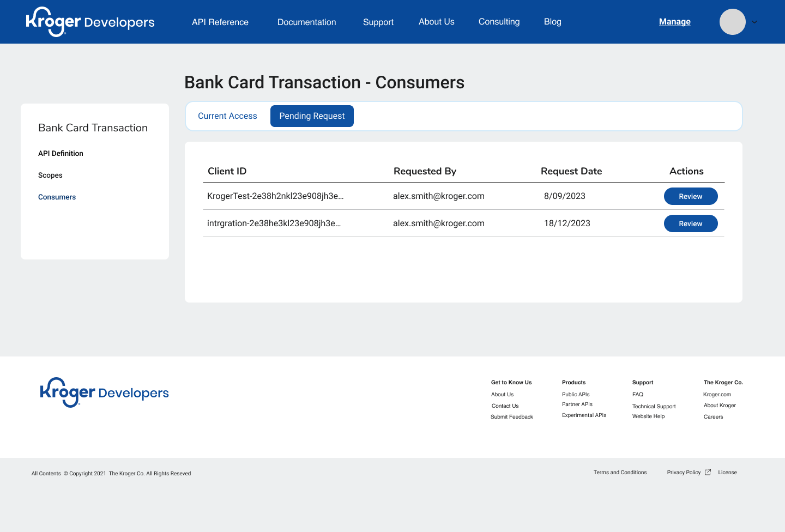Open the Blog nav item

click(x=553, y=22)
